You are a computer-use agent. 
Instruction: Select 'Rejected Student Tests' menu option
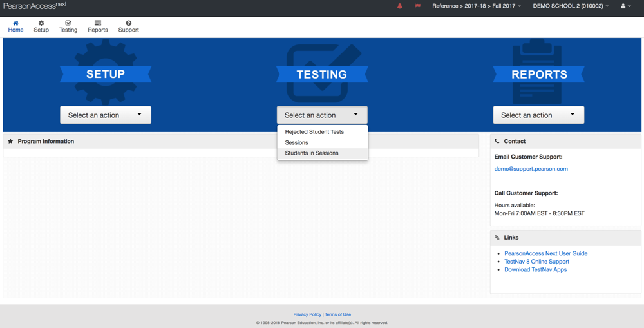[314, 132]
